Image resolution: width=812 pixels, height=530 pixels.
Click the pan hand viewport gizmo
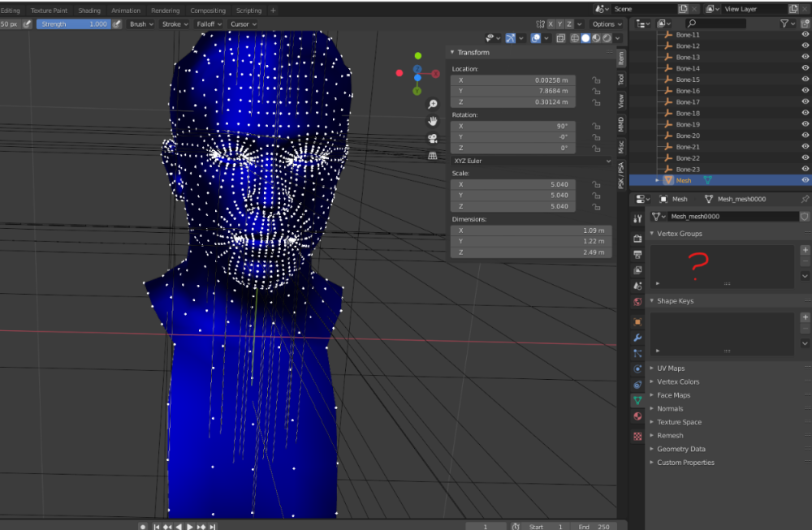click(433, 121)
